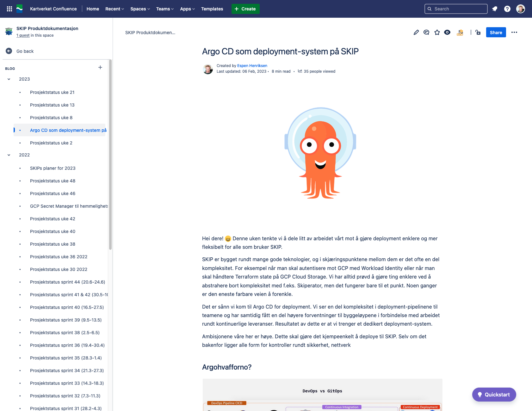The height and width of the screenshot is (411, 532).
Task: Open GCP Secret Manager til hemmeligheter post
Action: pos(69,206)
